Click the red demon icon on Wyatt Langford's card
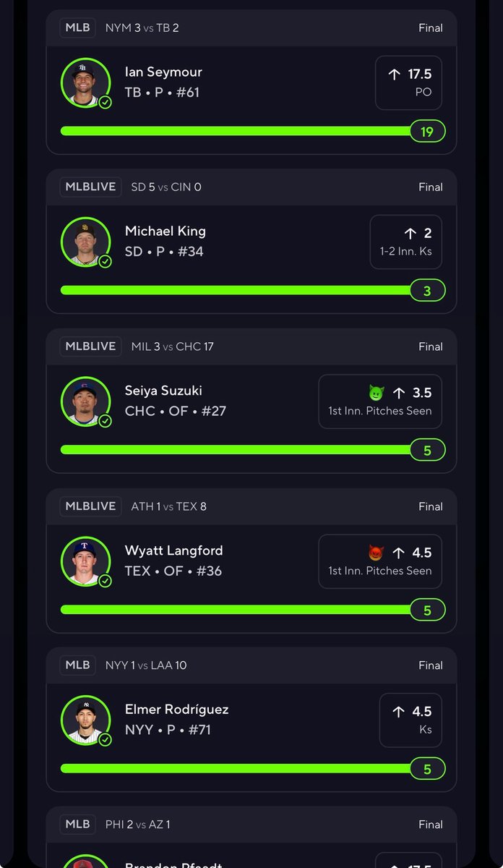Viewport: 503px width, 868px height. pos(377,553)
